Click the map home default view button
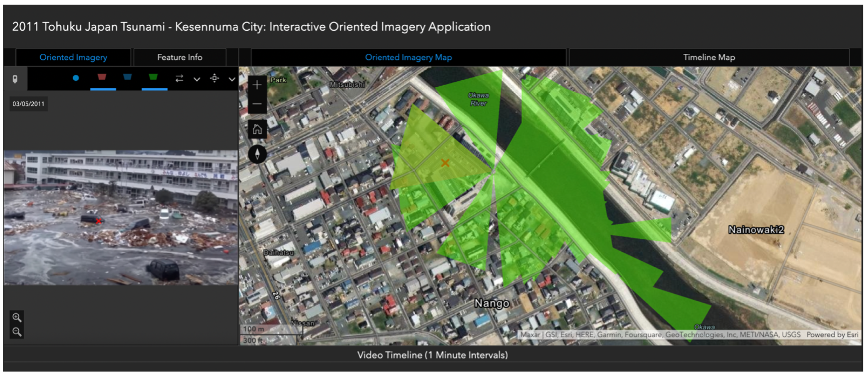This screenshot has width=868, height=378. click(257, 129)
